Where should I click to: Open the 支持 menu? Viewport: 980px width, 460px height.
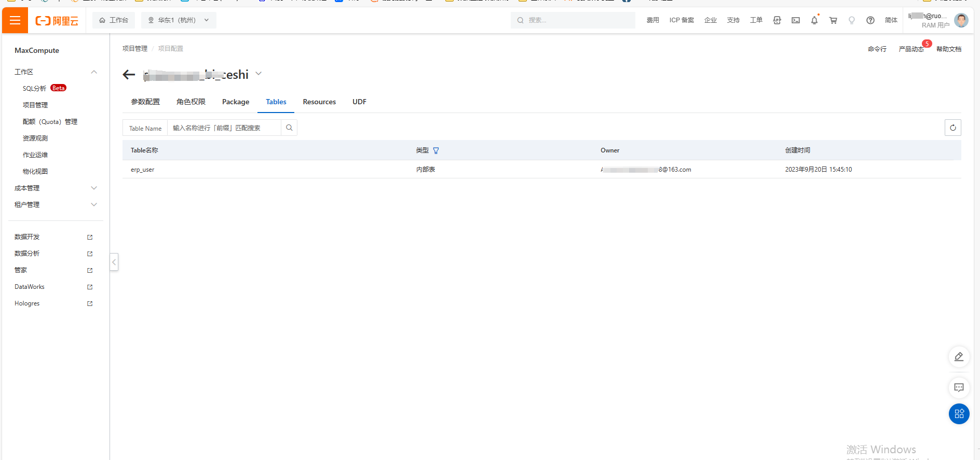(733, 20)
